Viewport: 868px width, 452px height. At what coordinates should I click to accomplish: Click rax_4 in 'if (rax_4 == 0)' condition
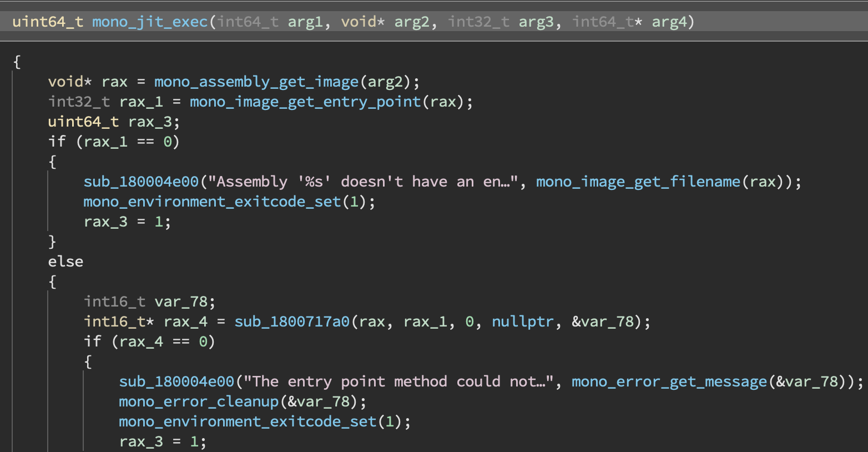pos(141,341)
